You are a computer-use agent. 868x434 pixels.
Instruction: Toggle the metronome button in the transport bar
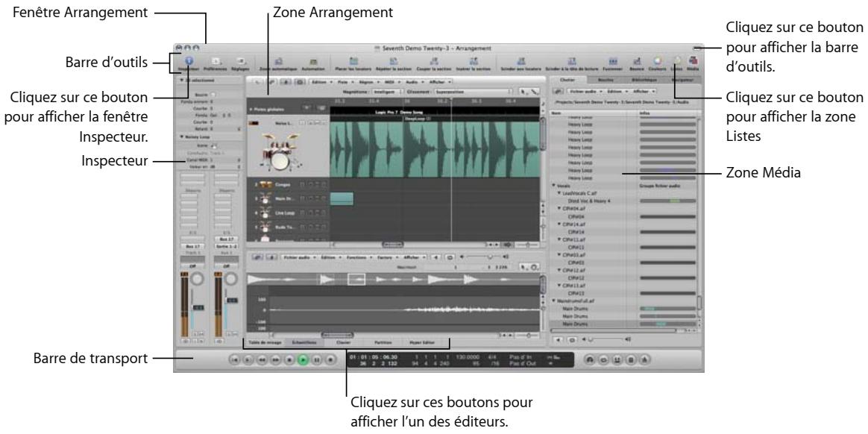646,359
